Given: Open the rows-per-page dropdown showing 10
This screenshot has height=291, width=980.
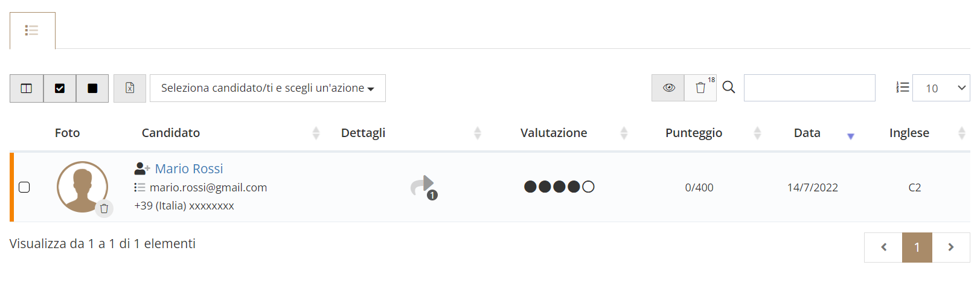Looking at the screenshot, I should [x=941, y=88].
